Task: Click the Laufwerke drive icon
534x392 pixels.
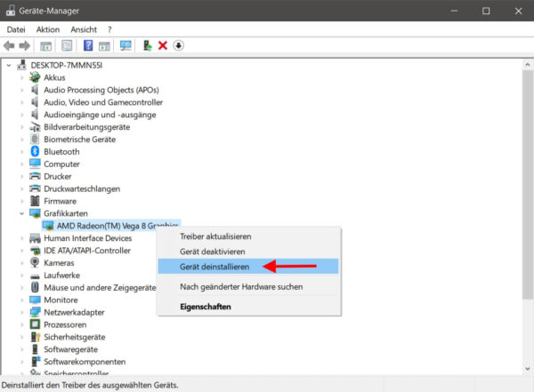Action: (x=35, y=276)
